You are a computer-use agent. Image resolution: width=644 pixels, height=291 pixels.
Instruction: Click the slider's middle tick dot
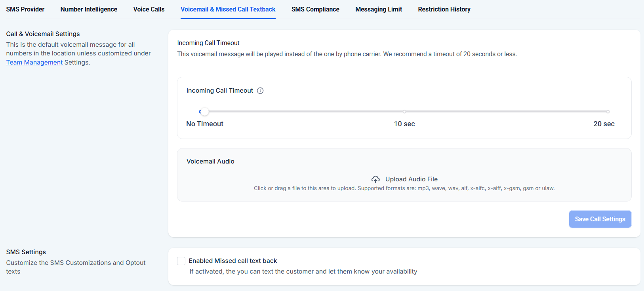(x=404, y=112)
